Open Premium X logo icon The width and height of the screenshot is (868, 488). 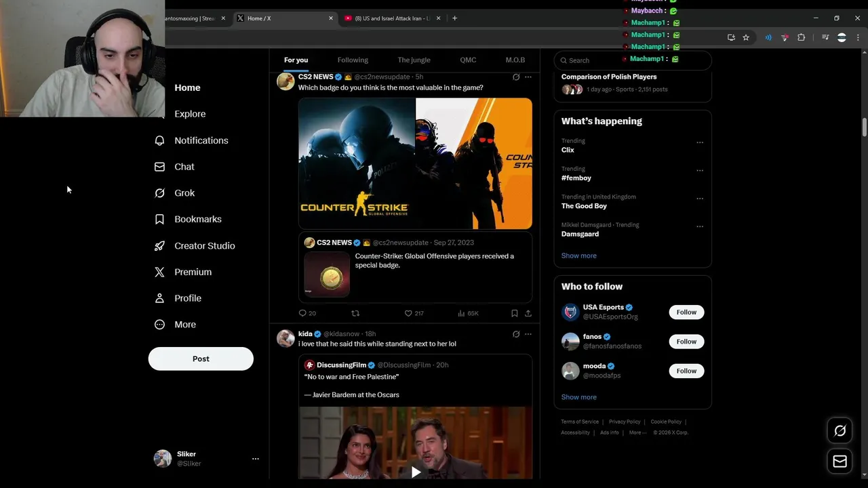pos(159,272)
